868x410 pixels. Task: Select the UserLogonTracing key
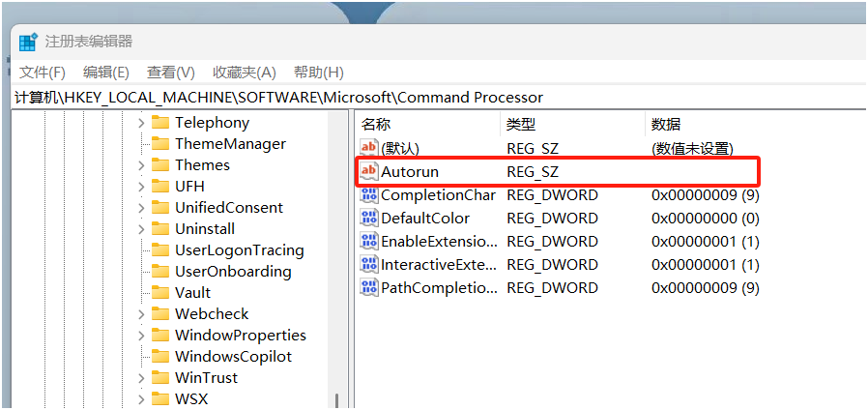click(239, 250)
